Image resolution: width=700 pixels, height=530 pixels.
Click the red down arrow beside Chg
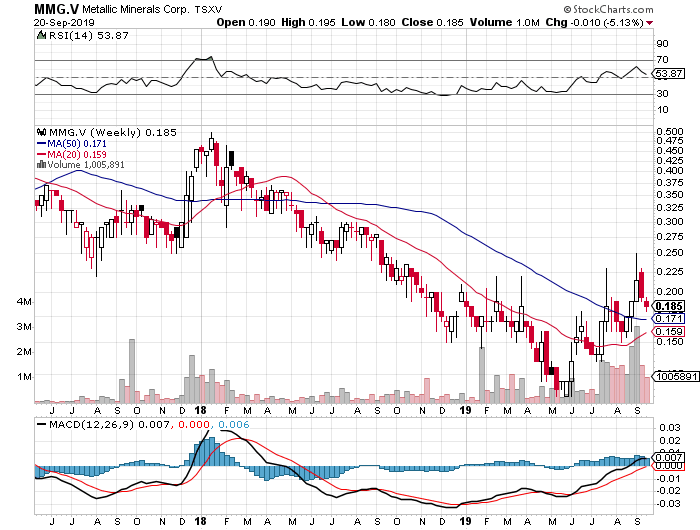click(649, 23)
